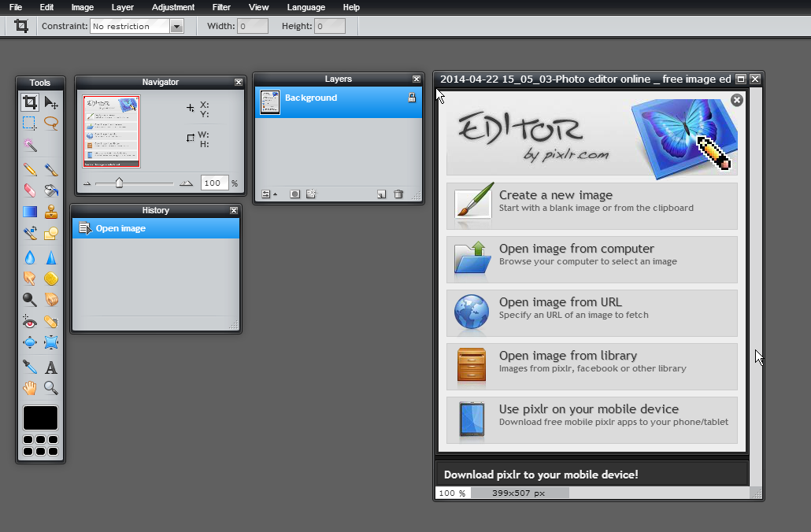Add a layer mask in Layers

click(x=294, y=194)
